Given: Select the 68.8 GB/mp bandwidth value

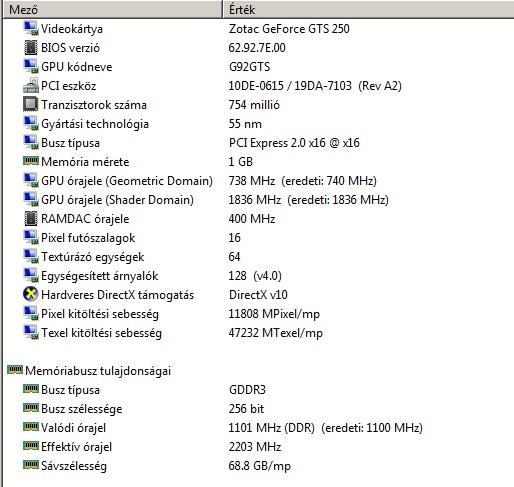Looking at the screenshot, I should click(260, 466).
